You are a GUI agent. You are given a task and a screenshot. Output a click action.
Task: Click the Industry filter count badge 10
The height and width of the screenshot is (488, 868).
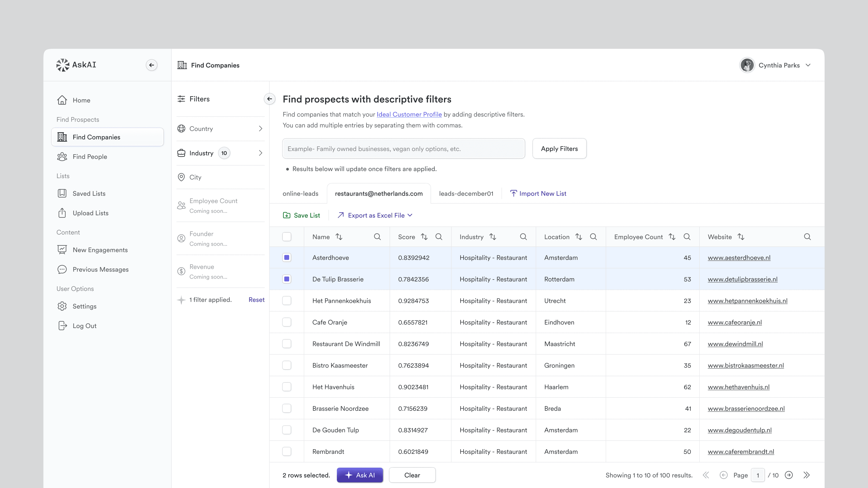[x=224, y=153]
